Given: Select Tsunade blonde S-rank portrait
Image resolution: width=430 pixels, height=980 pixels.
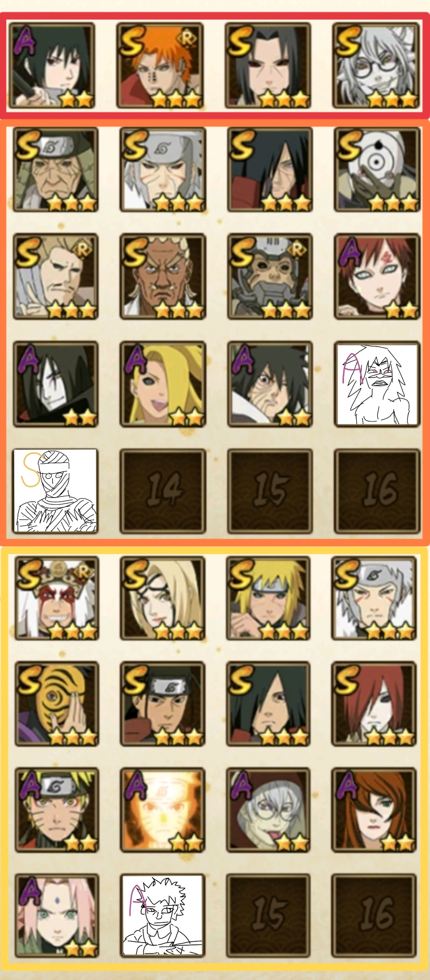Looking at the screenshot, I should (x=163, y=598).
